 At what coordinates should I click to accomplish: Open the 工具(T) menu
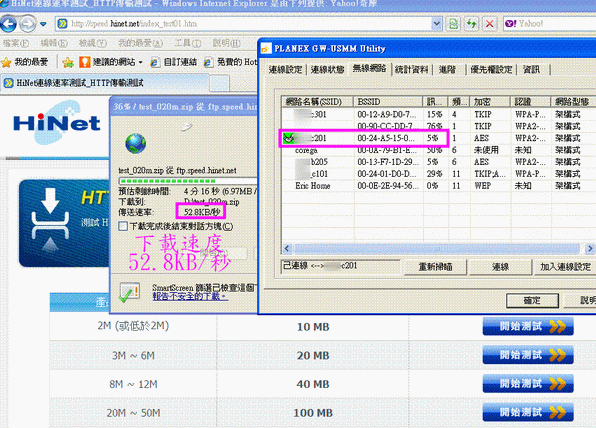pos(188,43)
